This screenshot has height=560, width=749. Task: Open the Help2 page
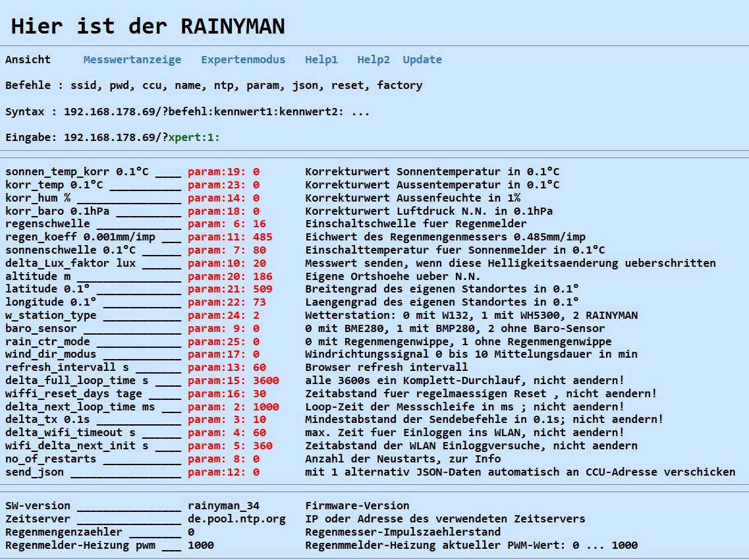coord(374,60)
